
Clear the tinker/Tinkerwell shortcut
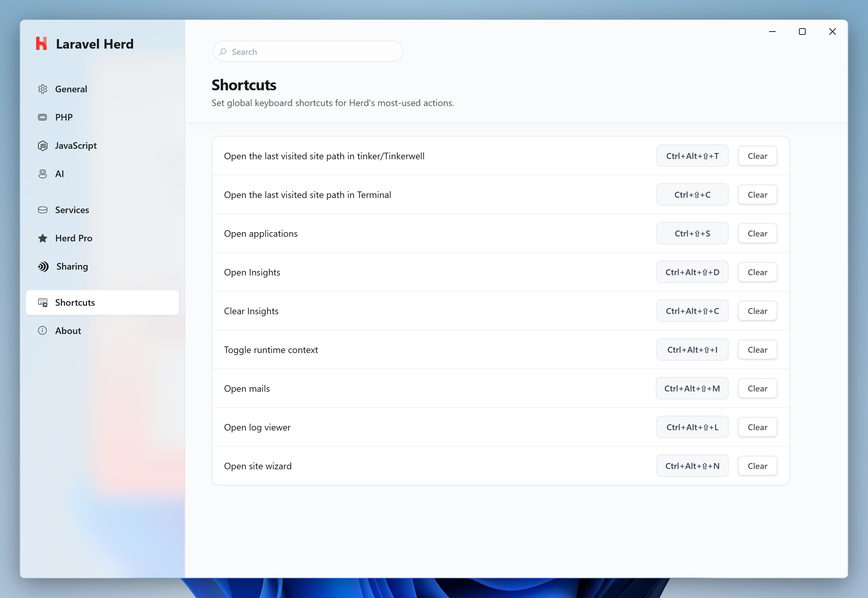coord(757,156)
